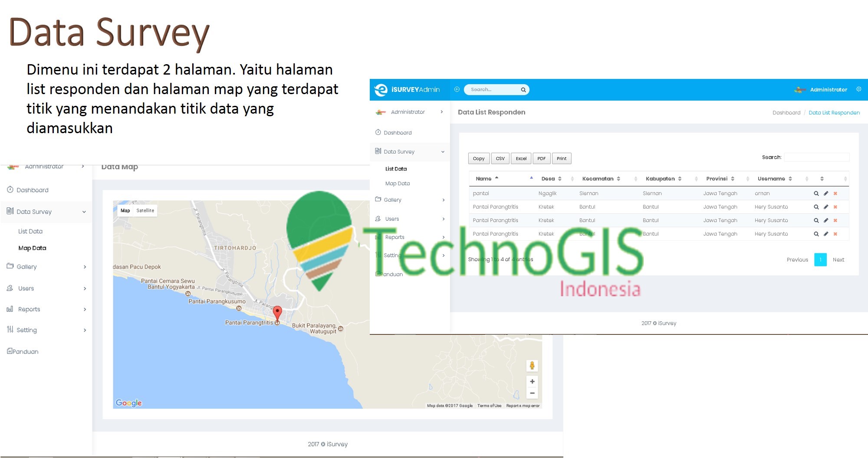Click the Administrator avatar in the blue header

point(800,90)
